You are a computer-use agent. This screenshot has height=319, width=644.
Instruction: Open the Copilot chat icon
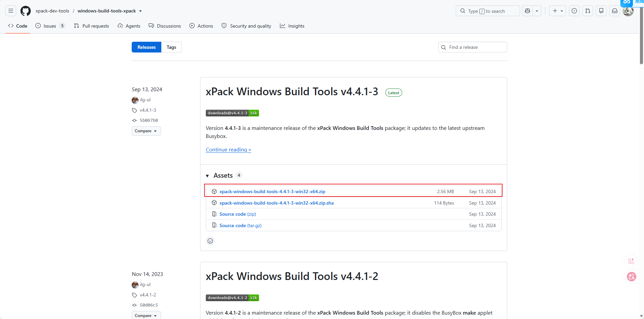pyautogui.click(x=527, y=11)
